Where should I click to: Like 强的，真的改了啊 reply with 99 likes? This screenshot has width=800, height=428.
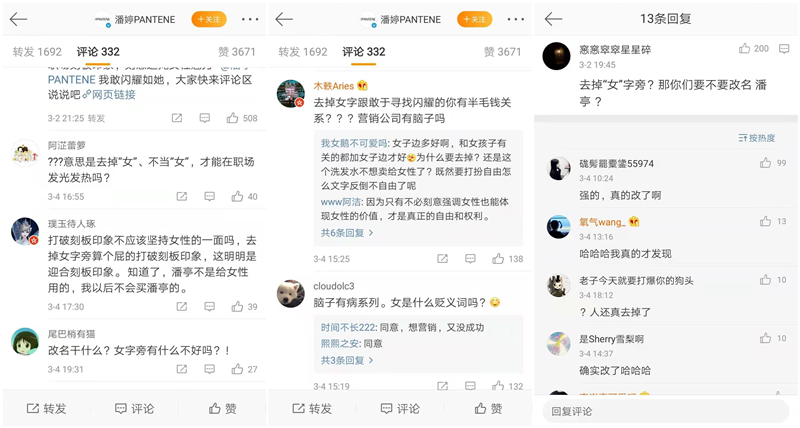click(x=765, y=163)
